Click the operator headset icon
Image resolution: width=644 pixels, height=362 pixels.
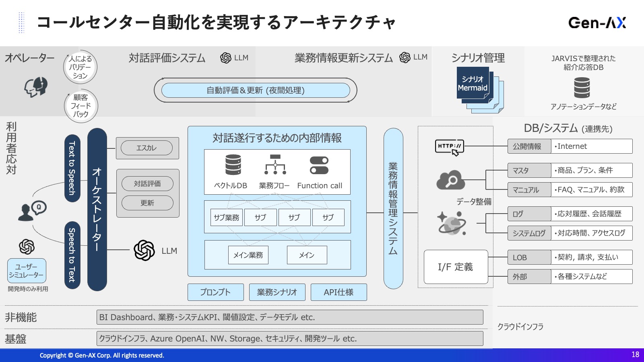pyautogui.click(x=36, y=87)
